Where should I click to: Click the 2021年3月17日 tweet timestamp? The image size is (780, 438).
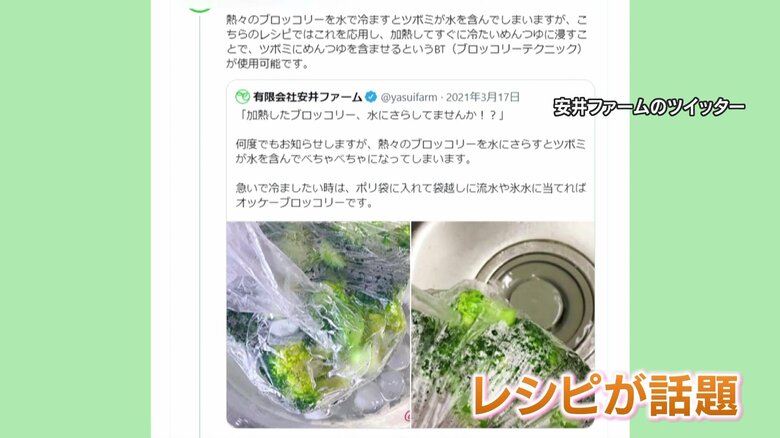click(483, 97)
